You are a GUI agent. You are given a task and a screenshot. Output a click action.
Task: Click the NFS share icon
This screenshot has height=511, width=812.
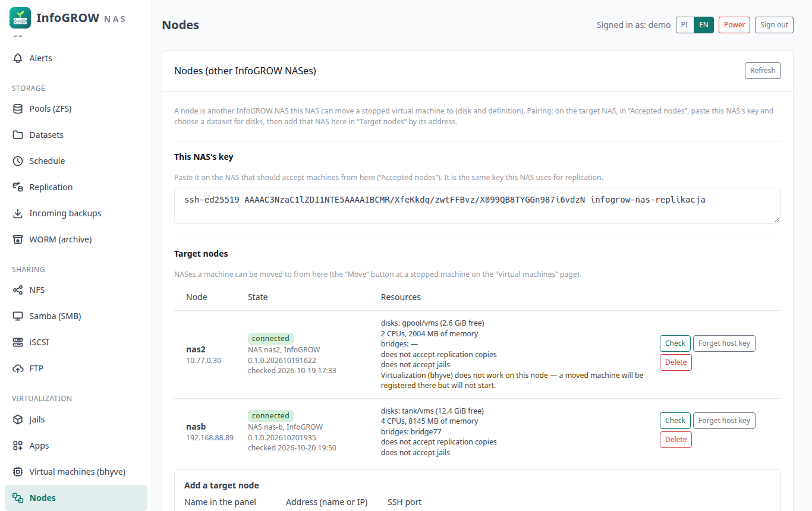pos(18,290)
